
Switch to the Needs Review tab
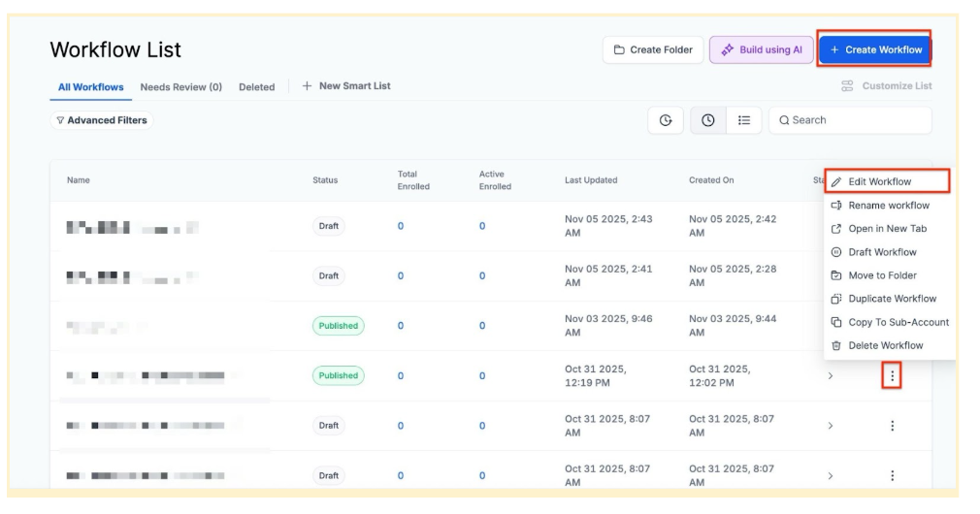point(180,87)
